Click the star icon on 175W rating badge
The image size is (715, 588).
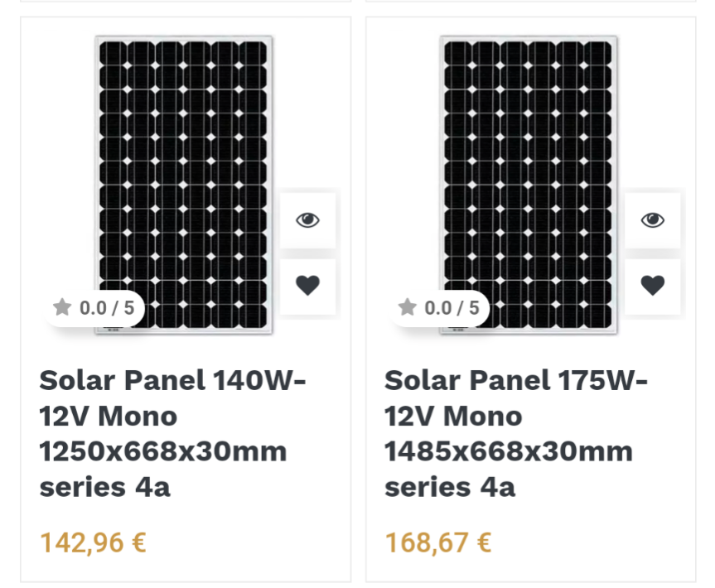(x=407, y=307)
